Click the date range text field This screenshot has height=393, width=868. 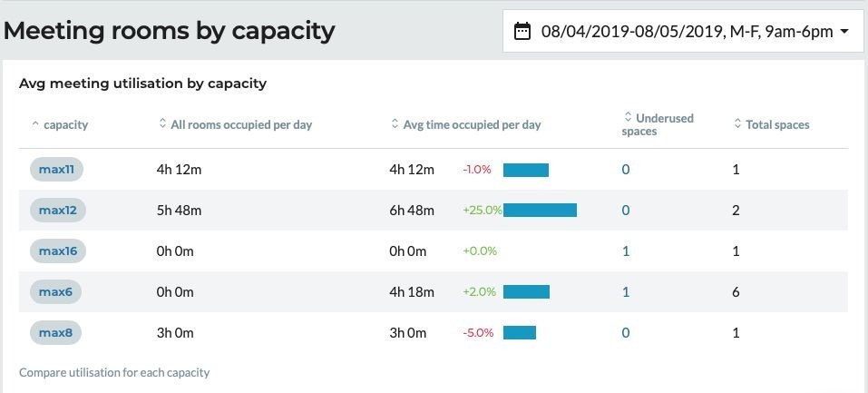(687, 32)
